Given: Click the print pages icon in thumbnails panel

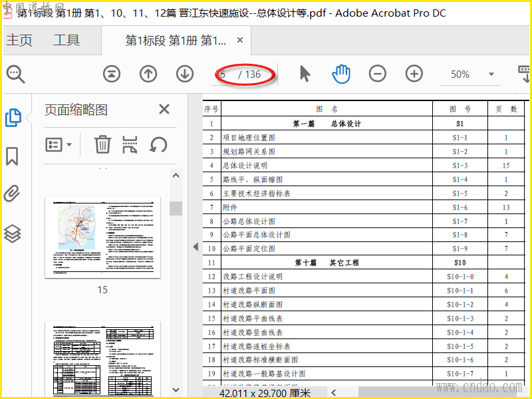Looking at the screenshot, I should 130,144.
